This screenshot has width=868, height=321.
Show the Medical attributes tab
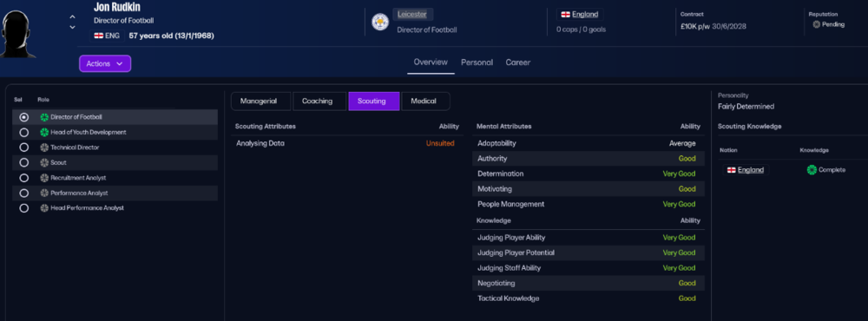click(x=424, y=102)
